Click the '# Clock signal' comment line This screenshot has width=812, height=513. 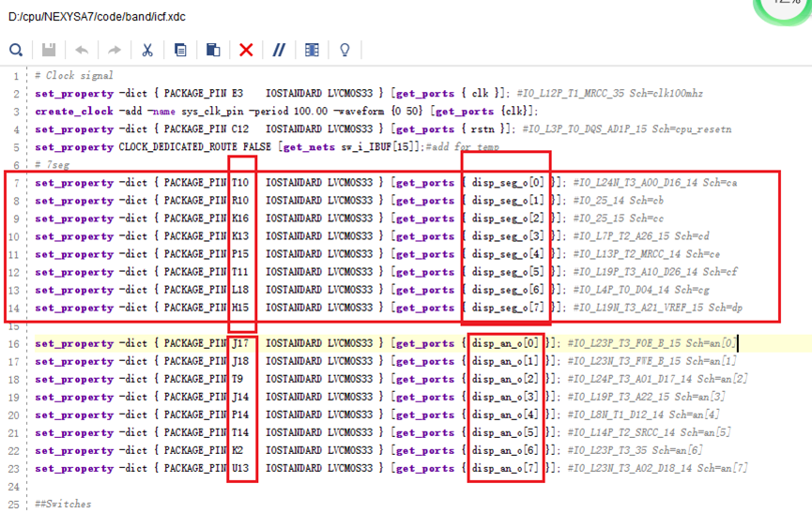pos(73,76)
